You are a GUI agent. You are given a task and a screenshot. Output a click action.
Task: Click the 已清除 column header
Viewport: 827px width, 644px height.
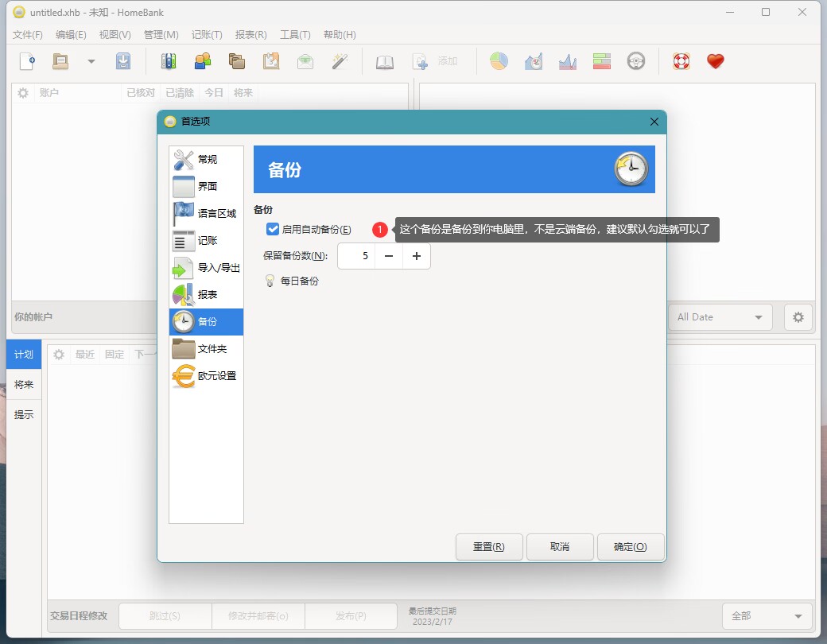[x=180, y=93]
